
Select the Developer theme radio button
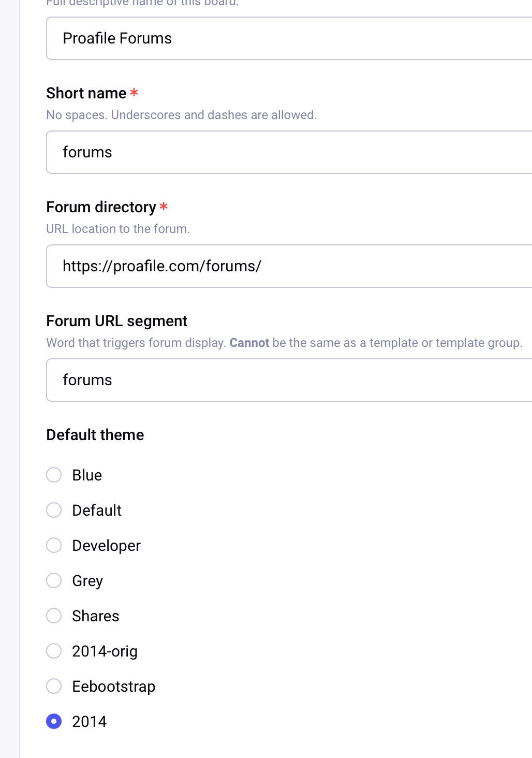pyautogui.click(x=54, y=545)
